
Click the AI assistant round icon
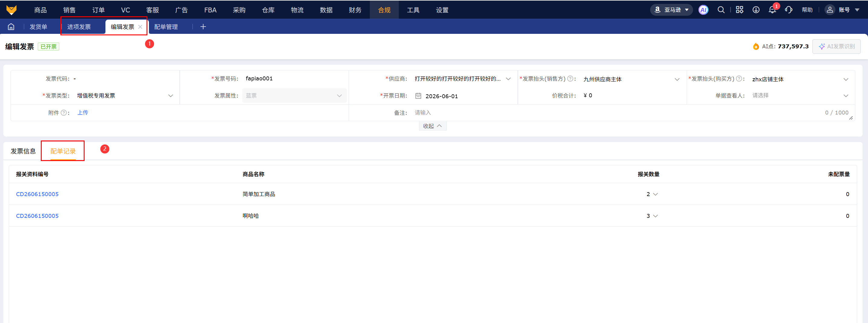[703, 10]
